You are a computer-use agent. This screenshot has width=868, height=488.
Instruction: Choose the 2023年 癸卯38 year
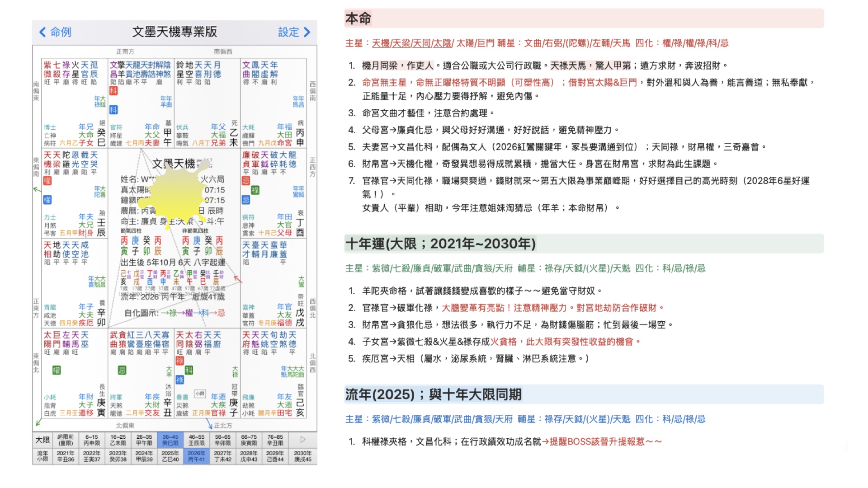click(118, 456)
